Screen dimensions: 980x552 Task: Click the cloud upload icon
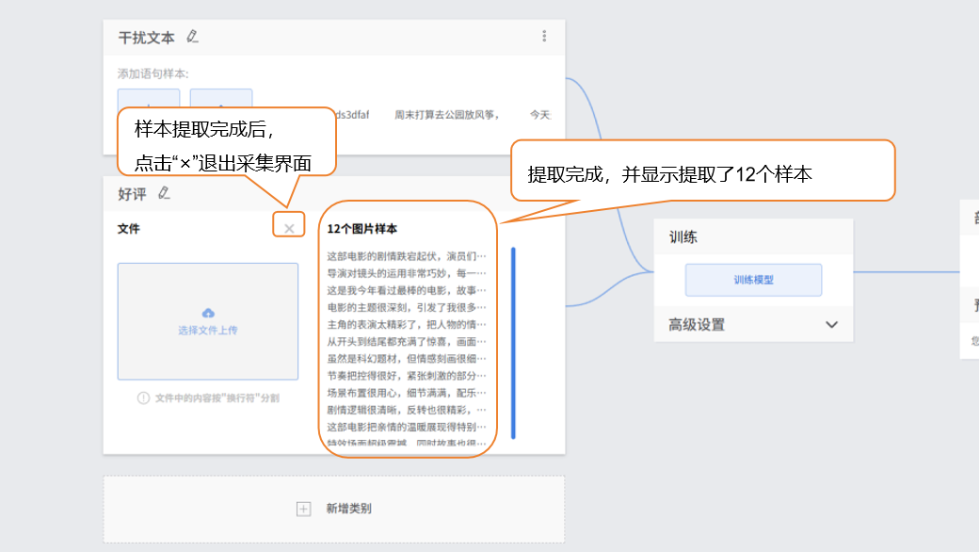(x=208, y=313)
